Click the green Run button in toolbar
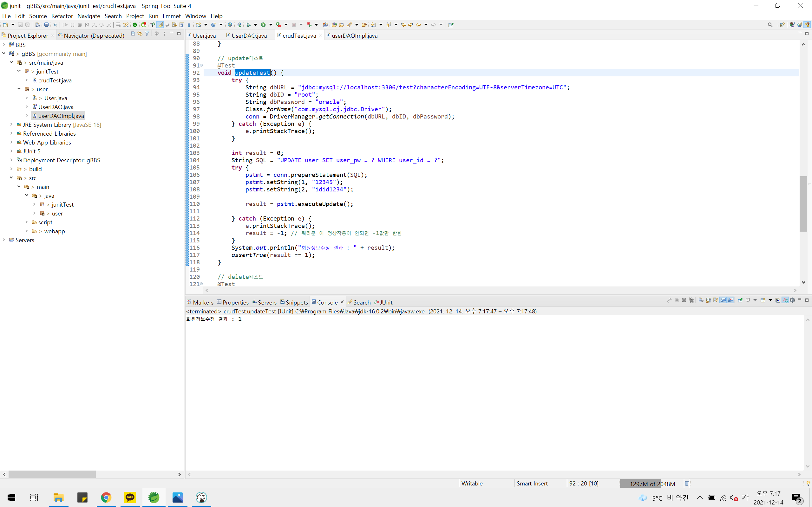The image size is (812, 507). click(x=263, y=25)
